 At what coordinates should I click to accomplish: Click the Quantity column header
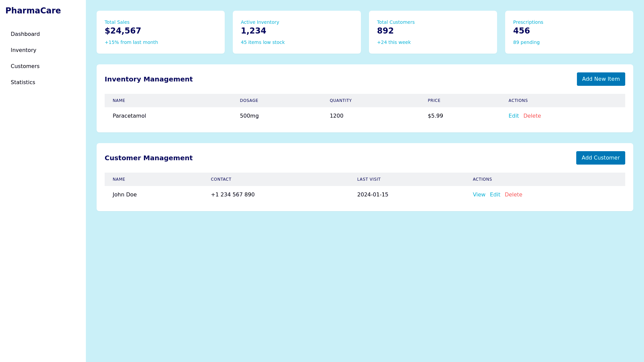(x=340, y=101)
